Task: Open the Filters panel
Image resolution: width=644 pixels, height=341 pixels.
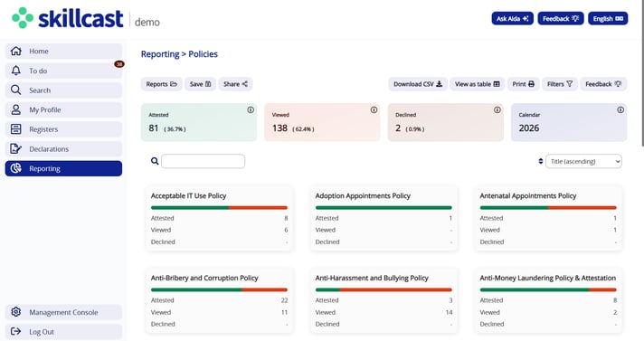Action: tap(560, 84)
